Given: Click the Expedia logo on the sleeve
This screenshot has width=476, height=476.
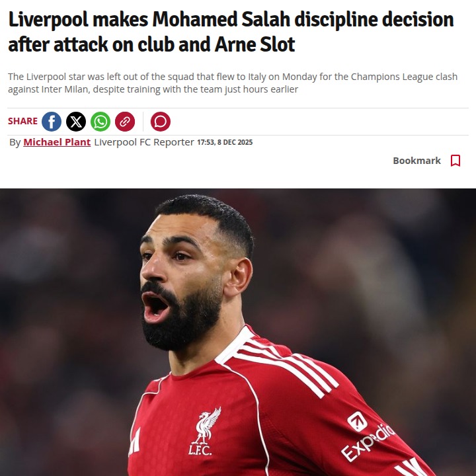Looking at the screenshot, I should [368, 436].
